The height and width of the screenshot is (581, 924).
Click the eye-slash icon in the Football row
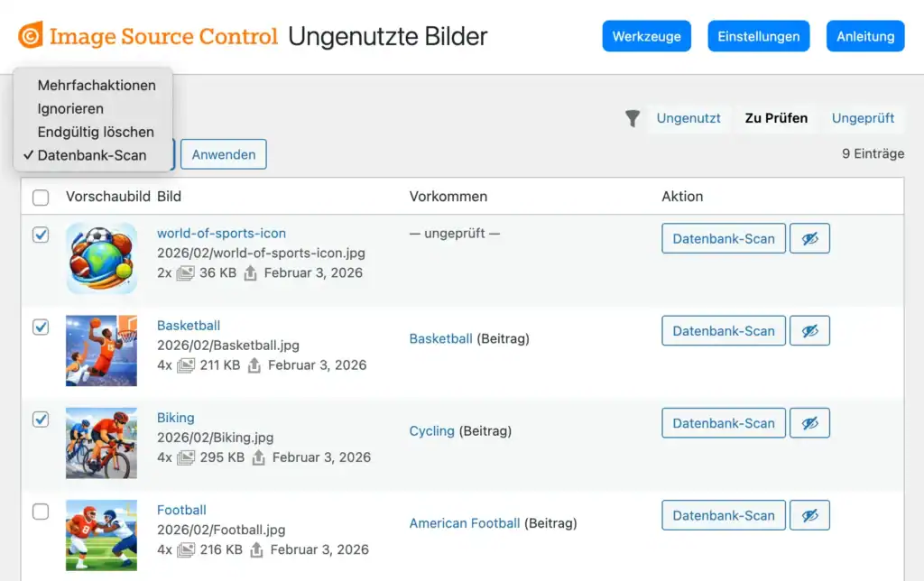[809, 515]
